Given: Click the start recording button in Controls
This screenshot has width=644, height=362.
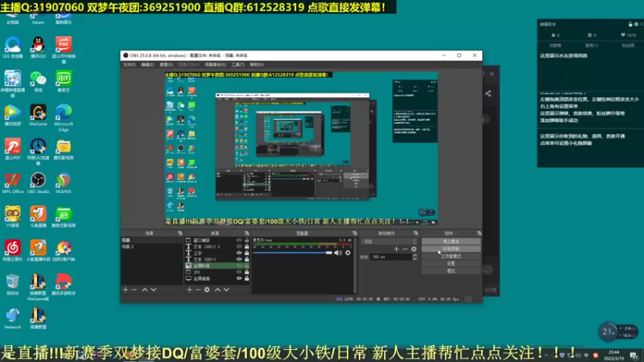Looking at the screenshot, I should (x=451, y=249).
